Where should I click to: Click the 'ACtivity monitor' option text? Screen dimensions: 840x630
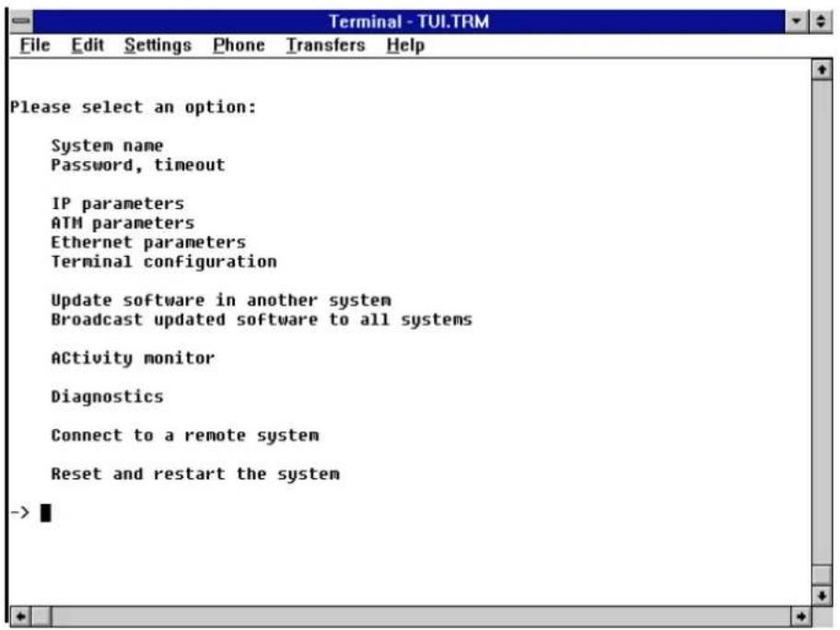tap(133, 358)
